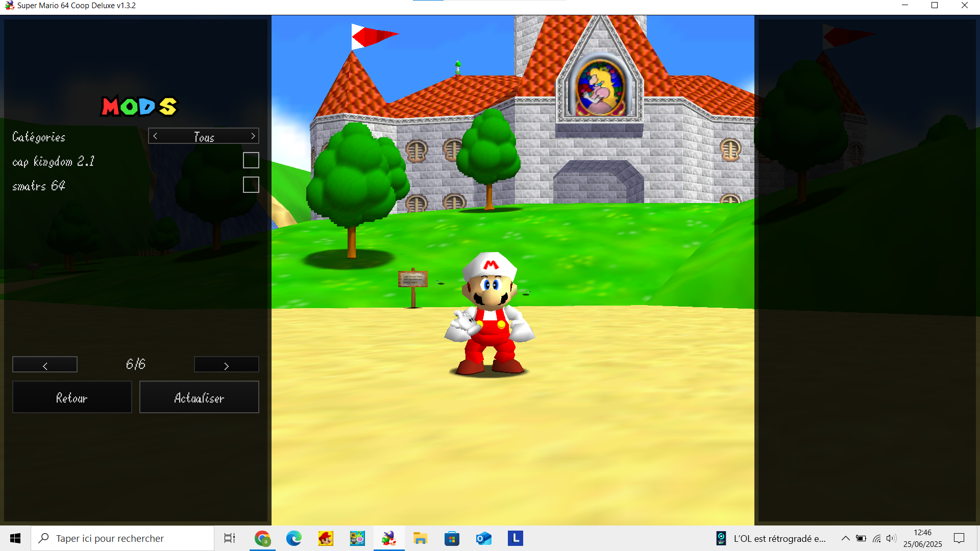Click the 6/6 page indicator

[136, 364]
